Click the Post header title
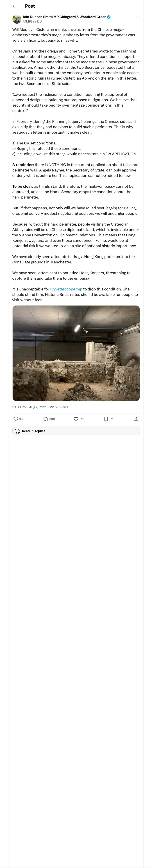Screen dimensions: 152x868 [x=30, y=6]
